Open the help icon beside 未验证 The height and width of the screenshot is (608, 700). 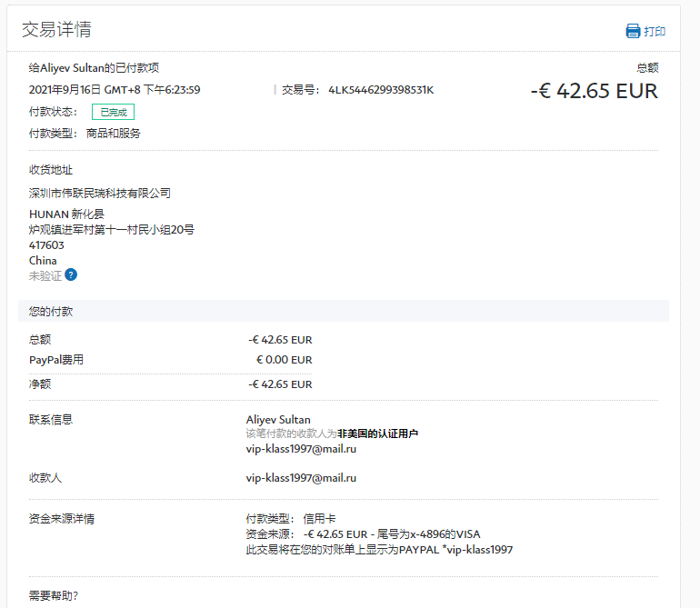click(71, 274)
